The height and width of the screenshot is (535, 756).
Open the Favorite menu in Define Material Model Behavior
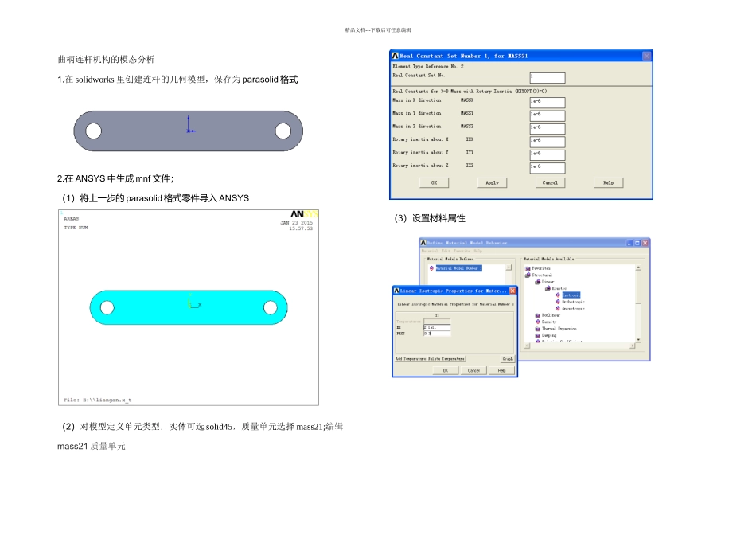(462, 251)
